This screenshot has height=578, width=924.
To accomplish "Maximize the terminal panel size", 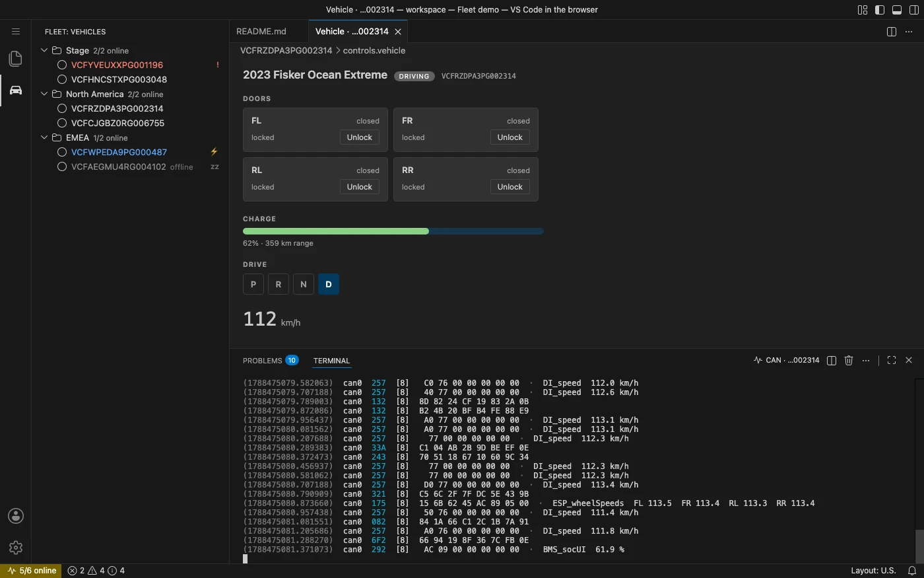I will tap(892, 360).
